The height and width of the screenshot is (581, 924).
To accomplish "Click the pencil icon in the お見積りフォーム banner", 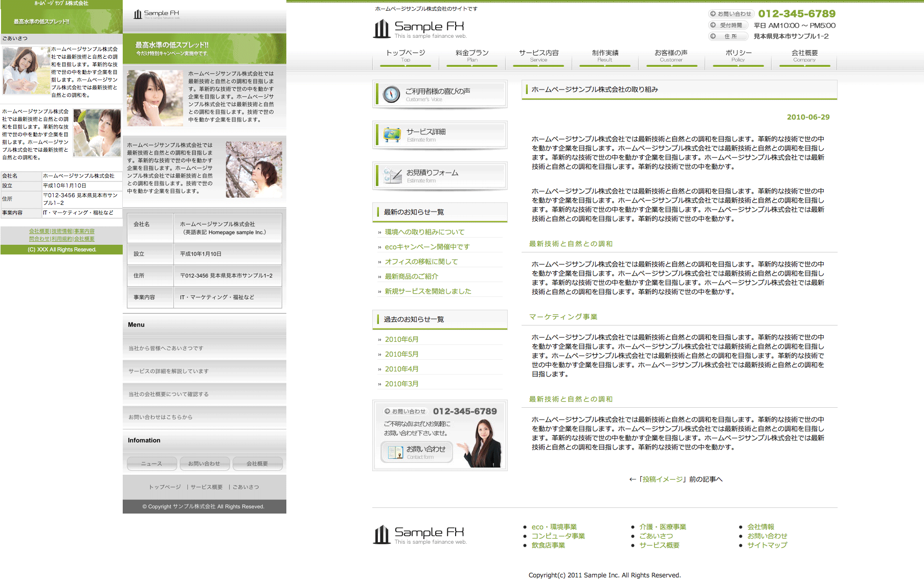I will click(x=392, y=176).
